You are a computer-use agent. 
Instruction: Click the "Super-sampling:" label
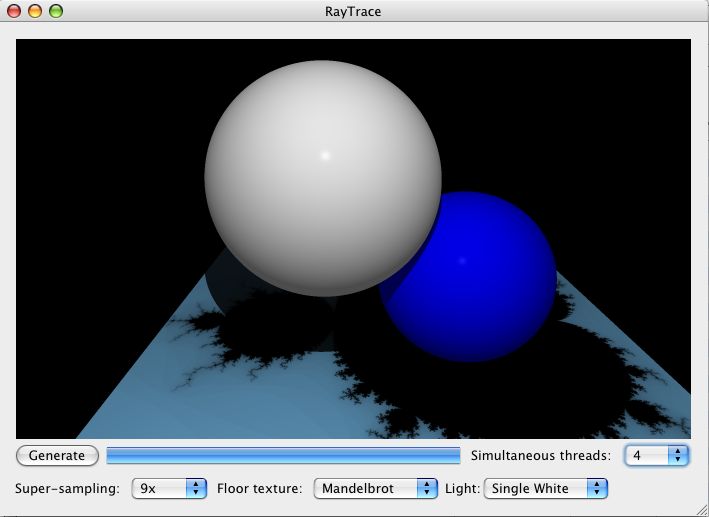pos(67,489)
